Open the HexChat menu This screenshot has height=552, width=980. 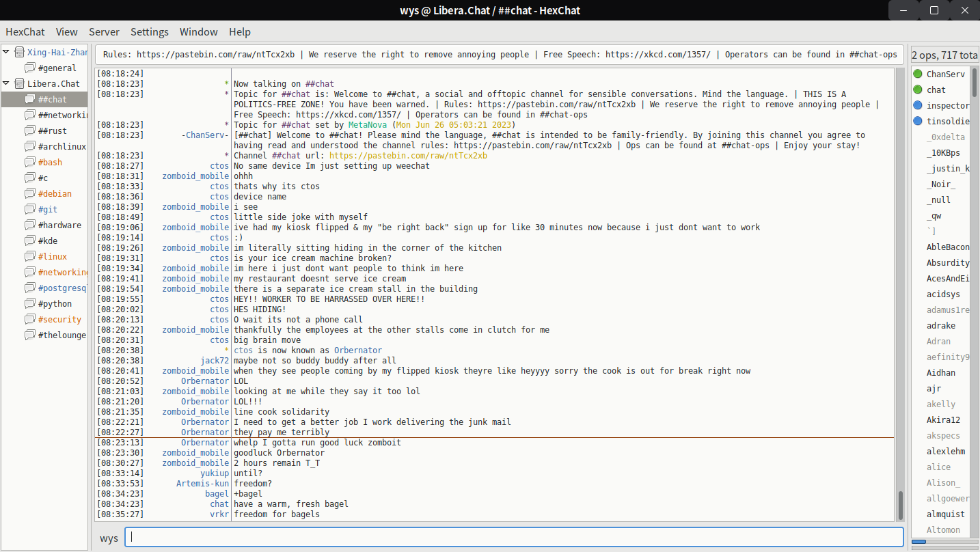[25, 31]
